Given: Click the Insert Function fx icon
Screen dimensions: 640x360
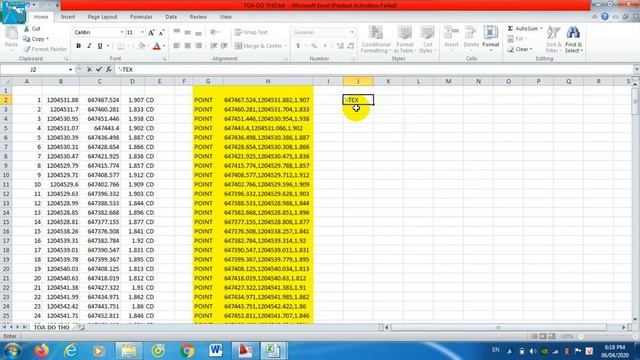Looking at the screenshot, I should click(x=109, y=69).
